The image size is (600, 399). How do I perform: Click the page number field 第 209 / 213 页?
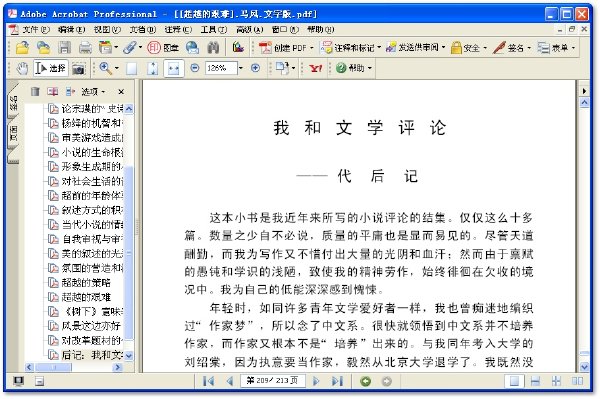pyautogui.click(x=273, y=381)
